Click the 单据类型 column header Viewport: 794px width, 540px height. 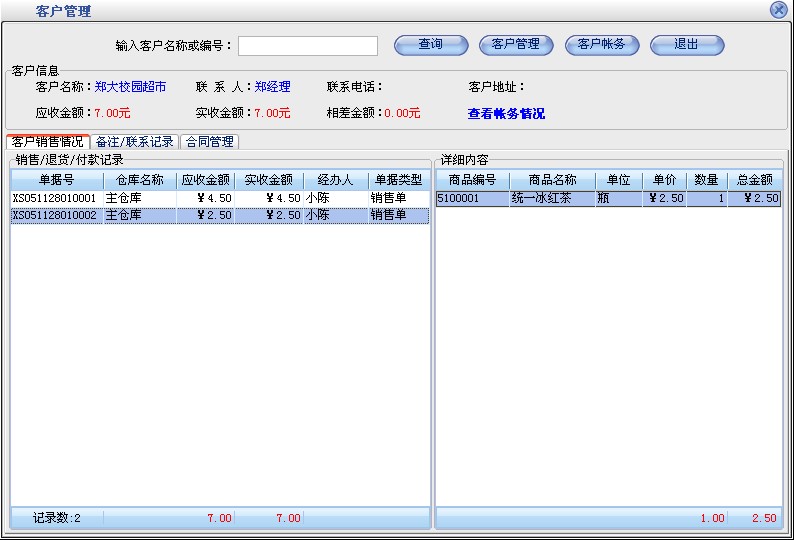tap(398, 180)
